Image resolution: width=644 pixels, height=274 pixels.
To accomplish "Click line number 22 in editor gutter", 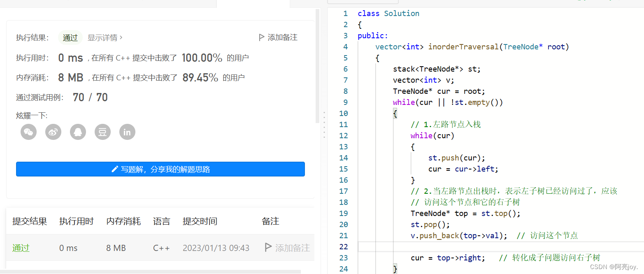I will point(343,247).
